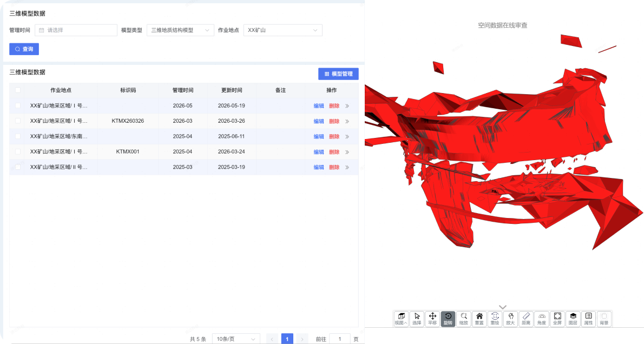Click the 2026-03-26 update date cell

click(x=231, y=121)
